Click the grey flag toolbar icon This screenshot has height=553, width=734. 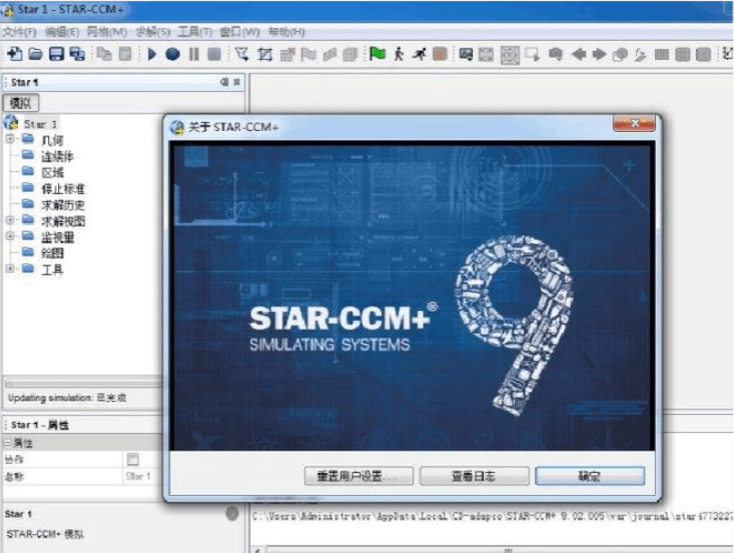coord(308,54)
